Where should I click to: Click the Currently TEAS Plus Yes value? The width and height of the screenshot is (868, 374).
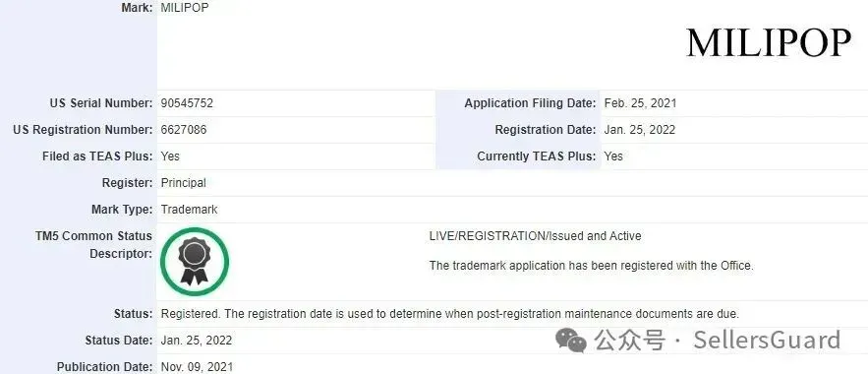(x=613, y=156)
